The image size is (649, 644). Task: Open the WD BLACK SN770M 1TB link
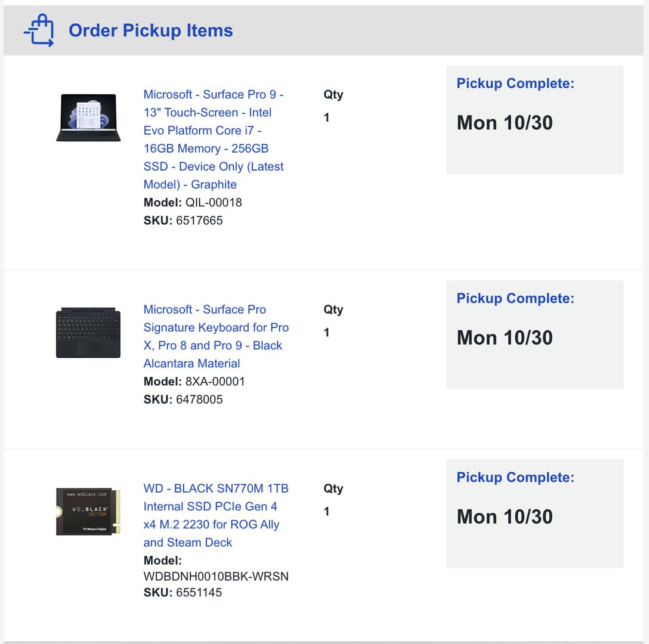[x=216, y=515]
